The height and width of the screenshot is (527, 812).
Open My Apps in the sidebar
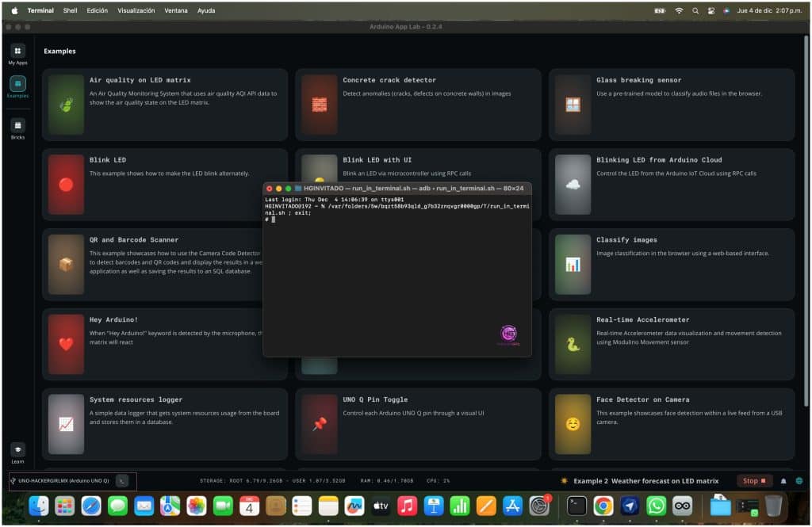click(17, 55)
